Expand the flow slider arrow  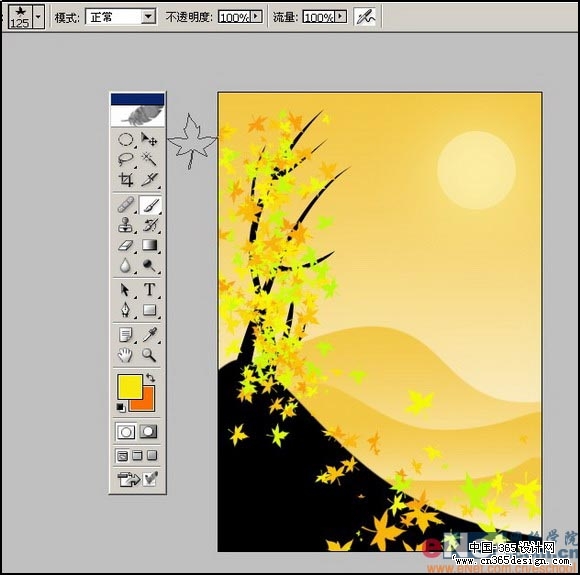tap(341, 16)
